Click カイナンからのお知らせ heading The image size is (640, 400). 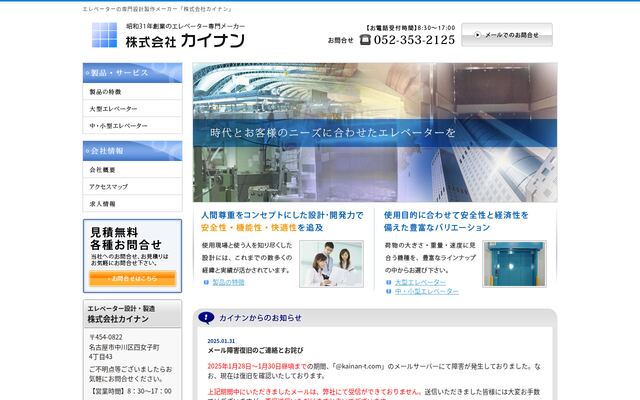260,318
